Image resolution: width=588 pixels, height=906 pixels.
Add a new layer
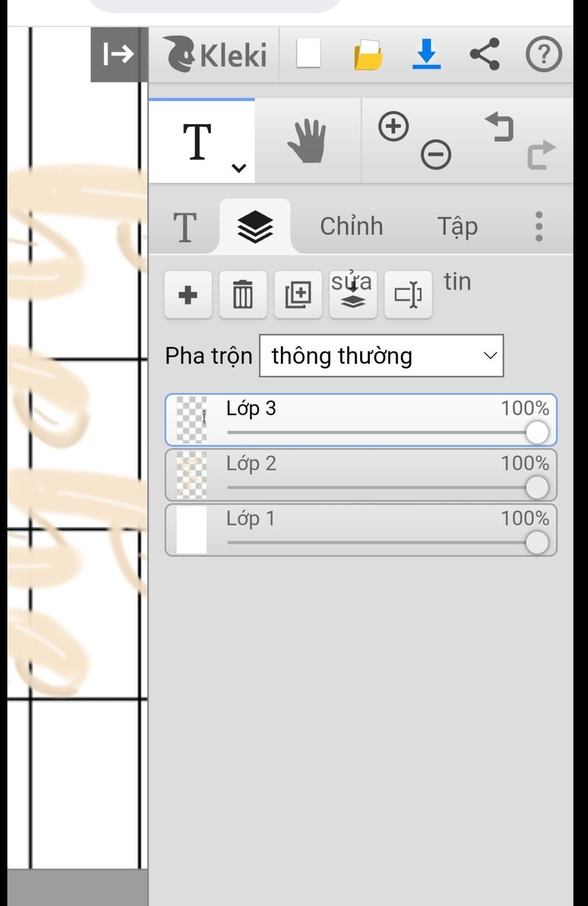tap(188, 295)
